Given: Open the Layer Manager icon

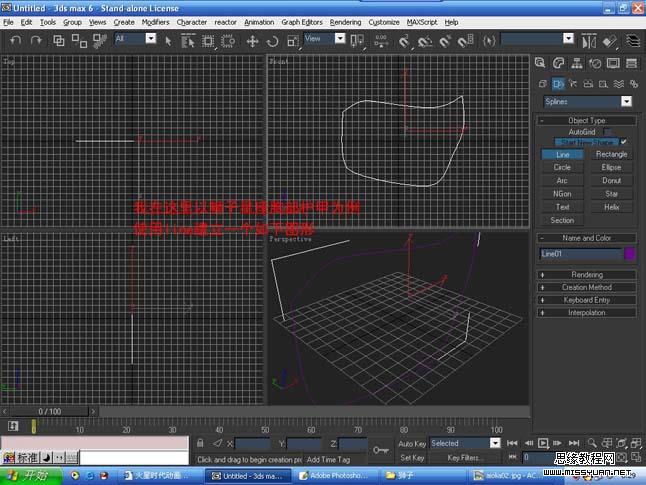Looking at the screenshot, I should (633, 41).
